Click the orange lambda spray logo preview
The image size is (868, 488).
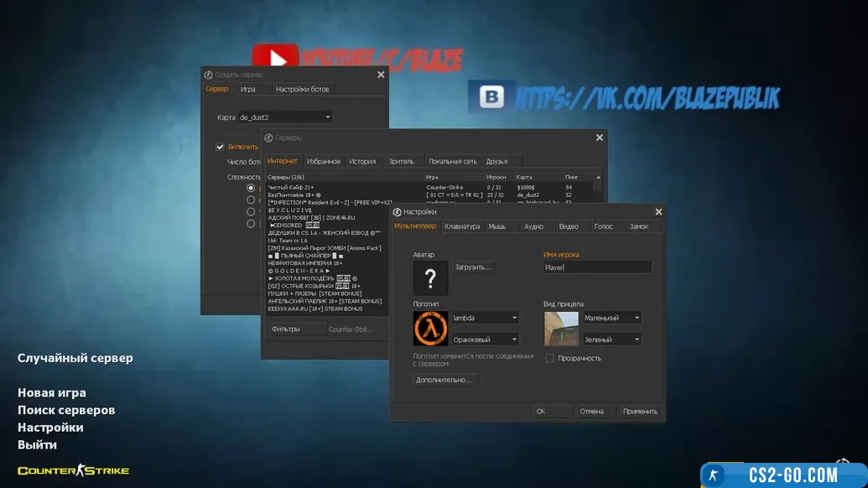coord(430,329)
